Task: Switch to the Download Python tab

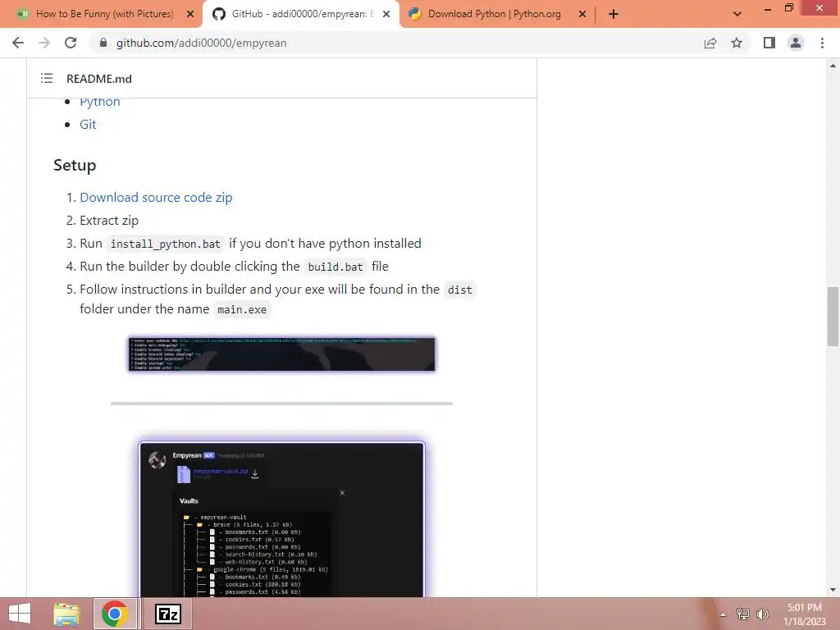Action: click(x=493, y=14)
